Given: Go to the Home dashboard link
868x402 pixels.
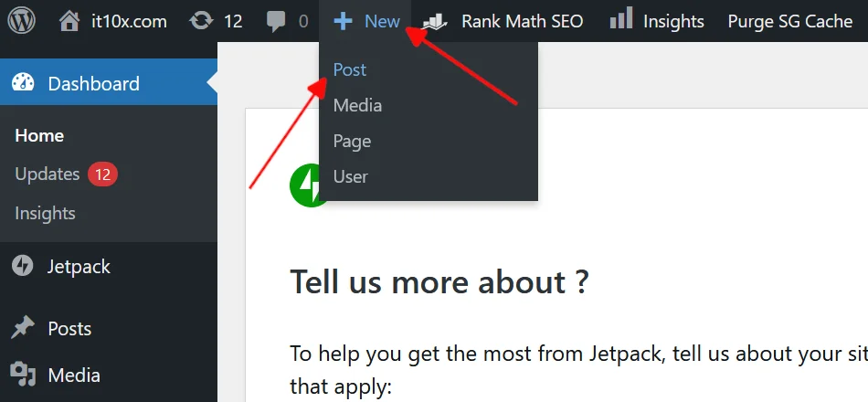Looking at the screenshot, I should click(39, 135).
